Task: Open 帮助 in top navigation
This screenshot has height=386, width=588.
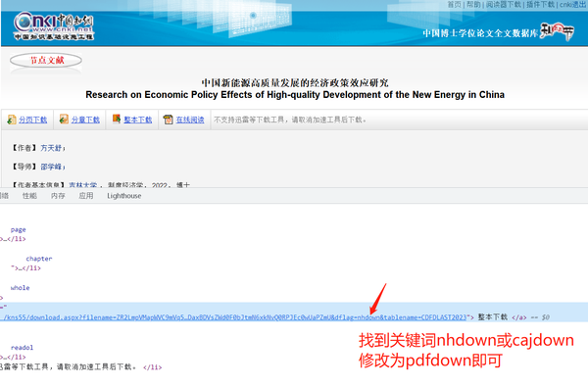Action: [x=473, y=5]
